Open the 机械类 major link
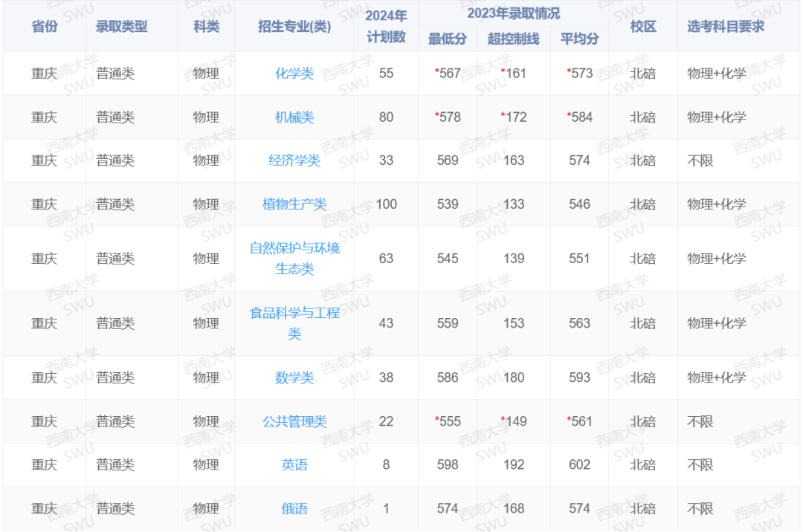 294,117
